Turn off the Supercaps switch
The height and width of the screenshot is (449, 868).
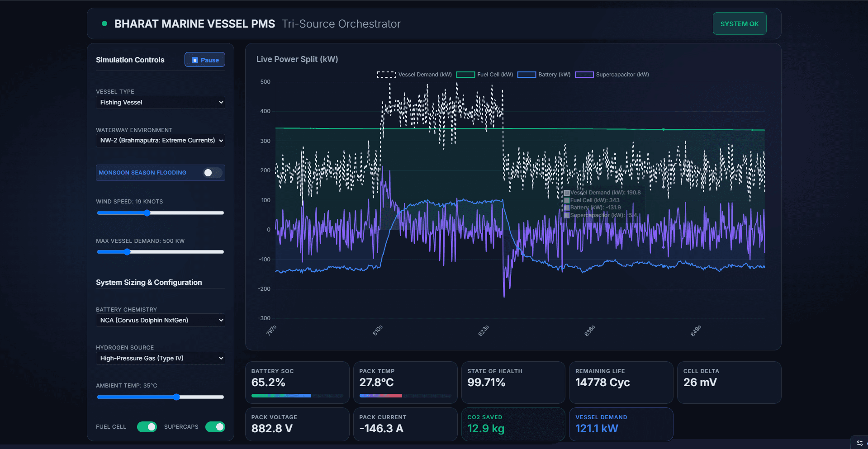pos(215,427)
